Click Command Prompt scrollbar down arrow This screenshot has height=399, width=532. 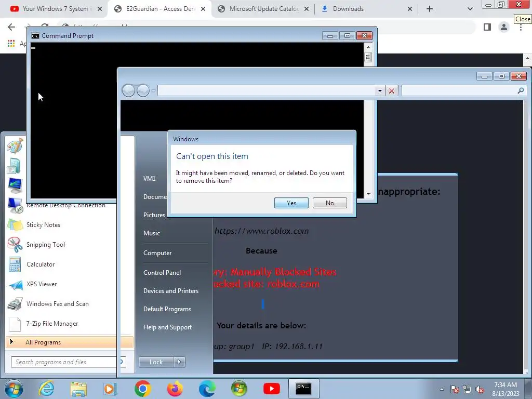tap(368, 194)
